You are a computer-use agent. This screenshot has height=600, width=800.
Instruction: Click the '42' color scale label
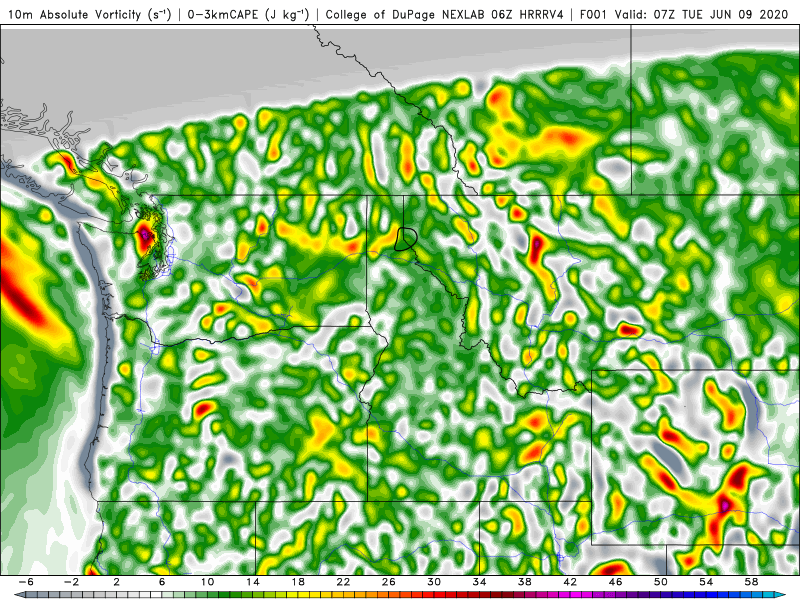click(x=570, y=582)
